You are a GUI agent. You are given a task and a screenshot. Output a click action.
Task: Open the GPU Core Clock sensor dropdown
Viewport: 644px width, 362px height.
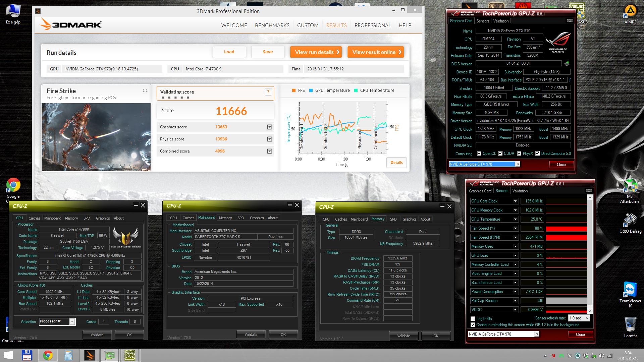pos(515,201)
